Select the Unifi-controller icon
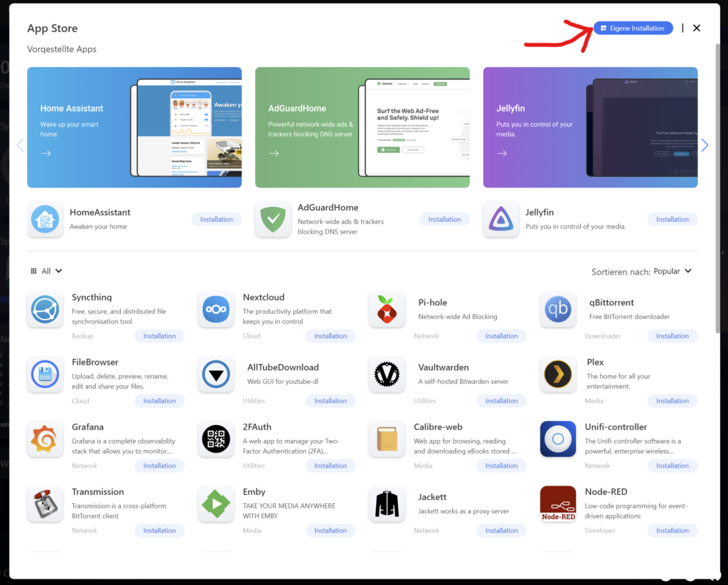The height and width of the screenshot is (585, 728). pos(557,439)
